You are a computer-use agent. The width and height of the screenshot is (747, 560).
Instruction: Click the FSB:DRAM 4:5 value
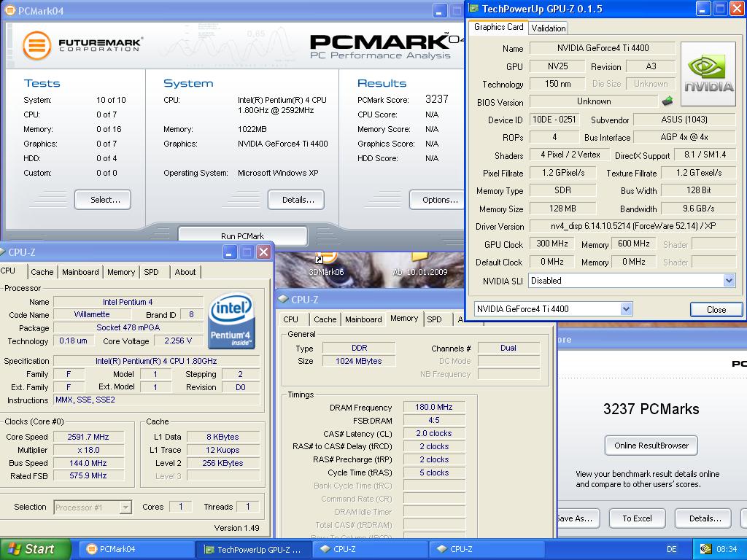(434, 420)
